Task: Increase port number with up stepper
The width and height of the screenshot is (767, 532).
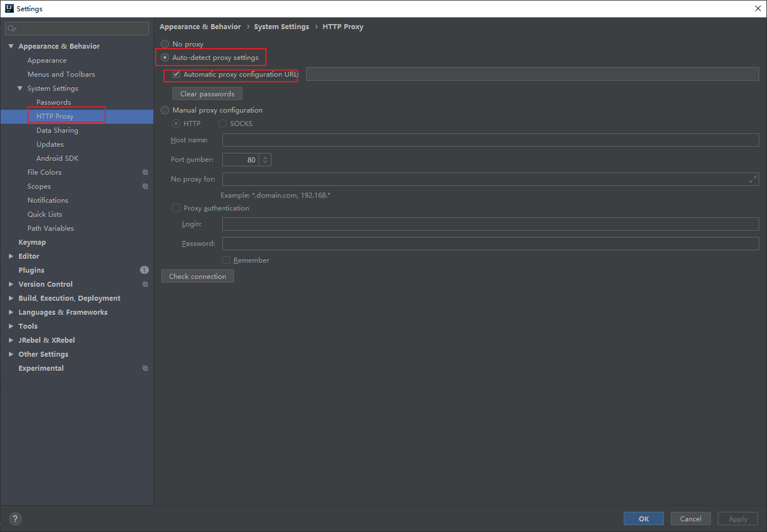Action: pos(265,157)
